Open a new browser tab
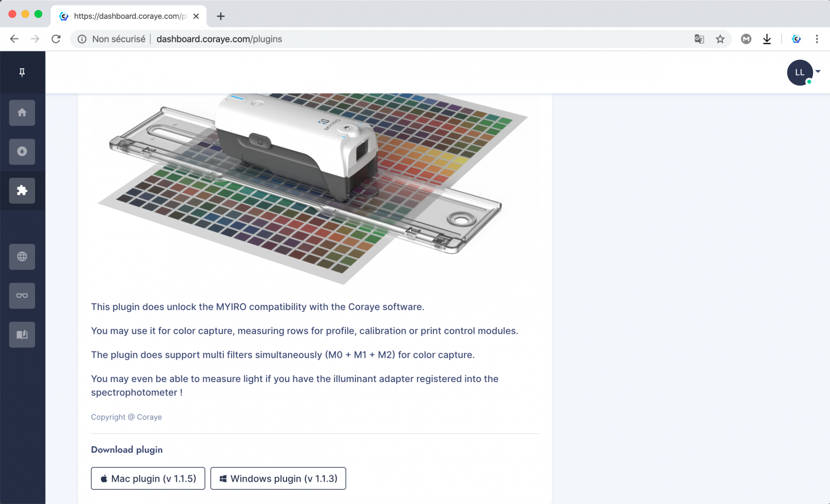This screenshot has height=504, width=830. [x=221, y=16]
